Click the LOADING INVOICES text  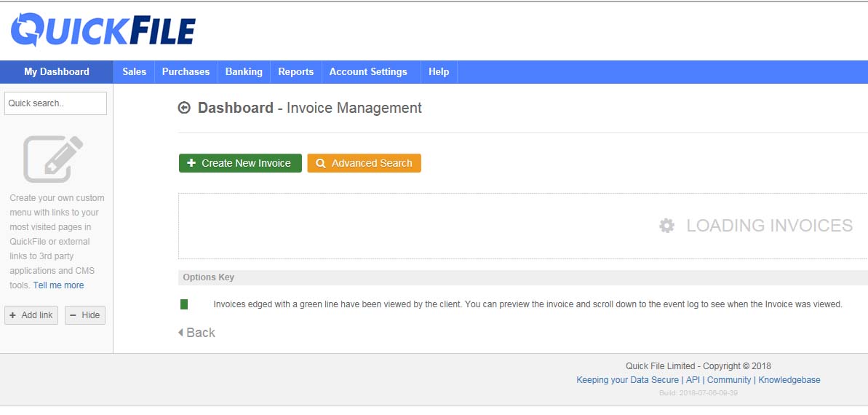770,226
